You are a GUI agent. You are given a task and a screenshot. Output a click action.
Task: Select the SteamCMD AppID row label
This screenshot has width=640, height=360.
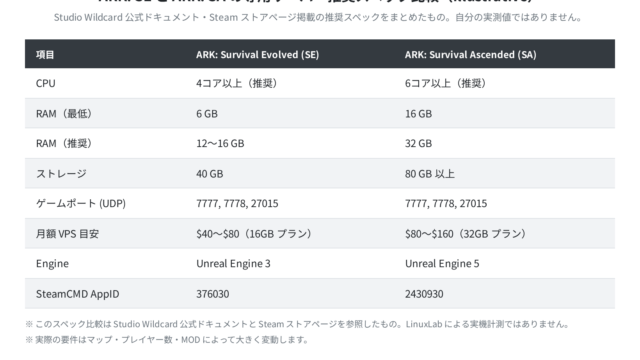click(x=78, y=294)
